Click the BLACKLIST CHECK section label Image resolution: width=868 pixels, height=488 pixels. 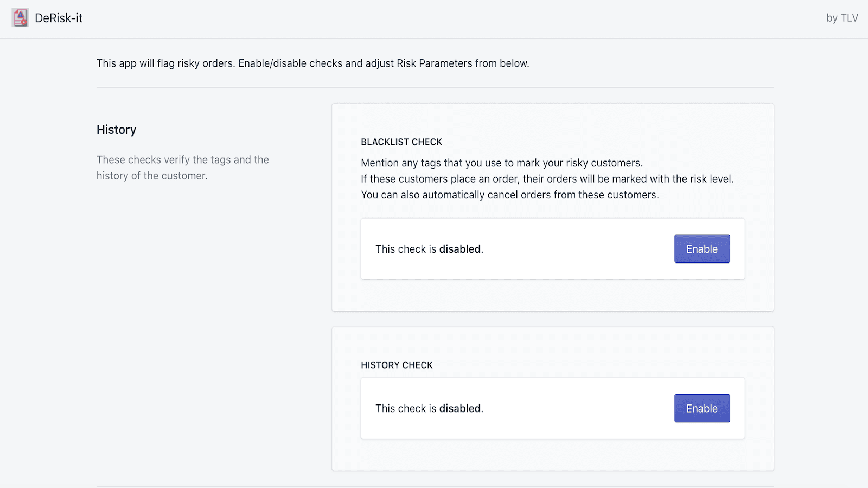[x=401, y=142]
